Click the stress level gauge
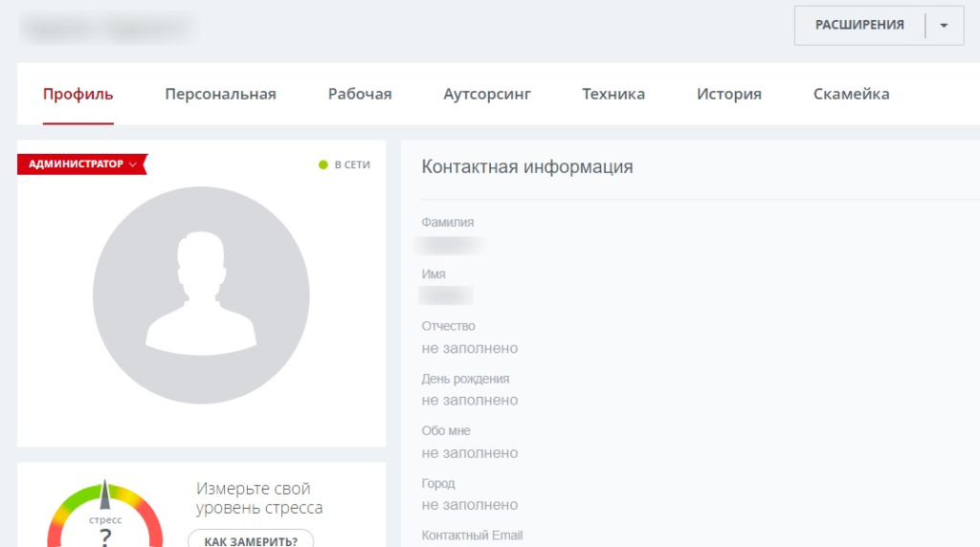The height and width of the screenshot is (547, 980). (x=105, y=514)
